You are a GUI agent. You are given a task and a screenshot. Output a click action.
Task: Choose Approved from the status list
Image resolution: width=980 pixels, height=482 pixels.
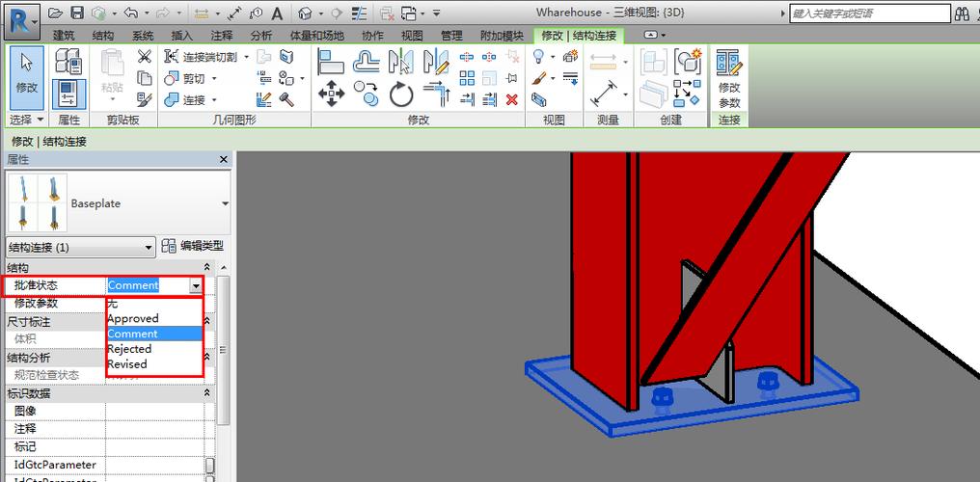pyautogui.click(x=154, y=318)
